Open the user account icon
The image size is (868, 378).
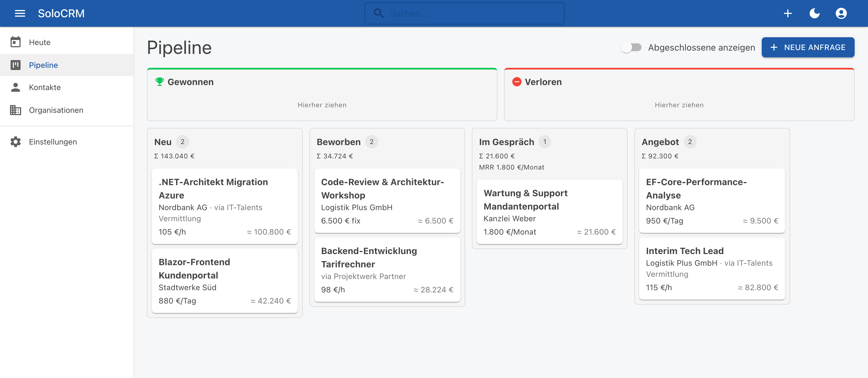(841, 13)
